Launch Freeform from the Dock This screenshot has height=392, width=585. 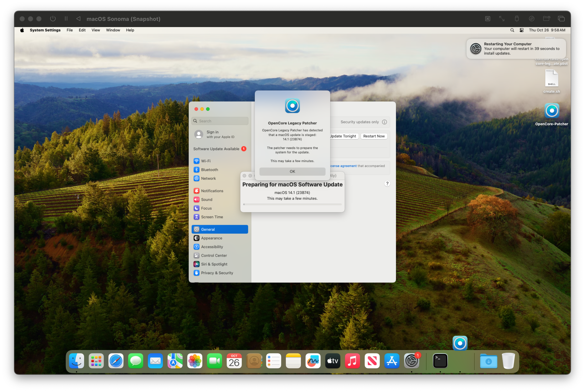coord(313,361)
